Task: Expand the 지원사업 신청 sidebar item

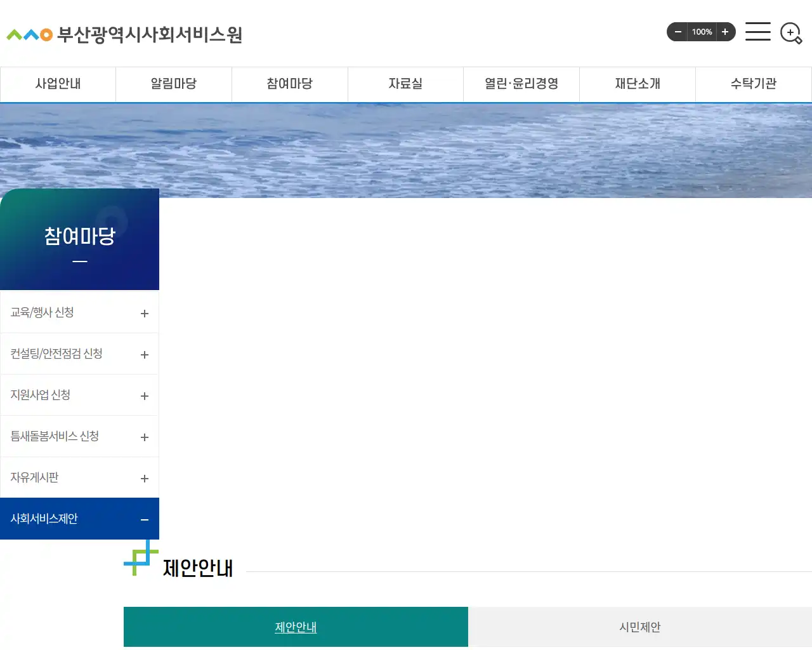Action: [79, 394]
